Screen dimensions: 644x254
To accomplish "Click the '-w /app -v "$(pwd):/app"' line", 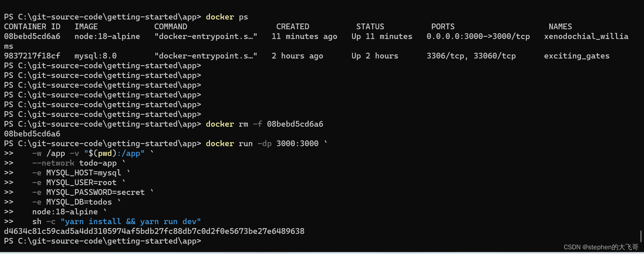I will (x=89, y=153).
